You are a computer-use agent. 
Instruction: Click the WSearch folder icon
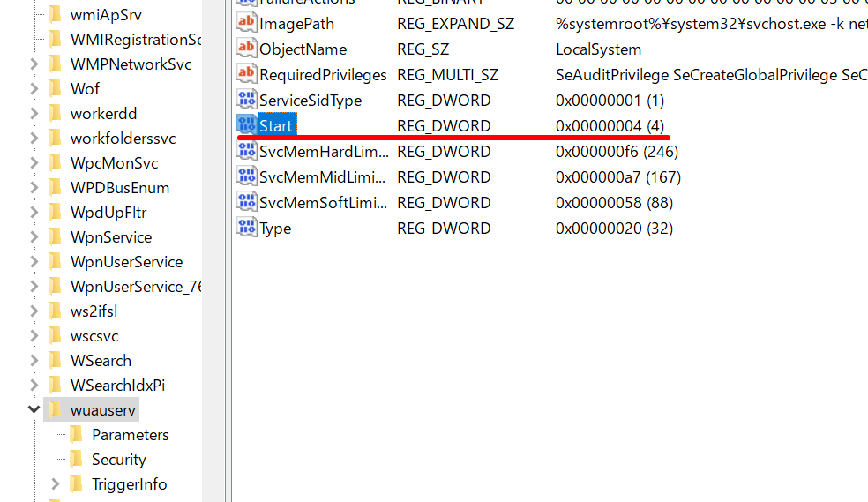[x=55, y=360]
